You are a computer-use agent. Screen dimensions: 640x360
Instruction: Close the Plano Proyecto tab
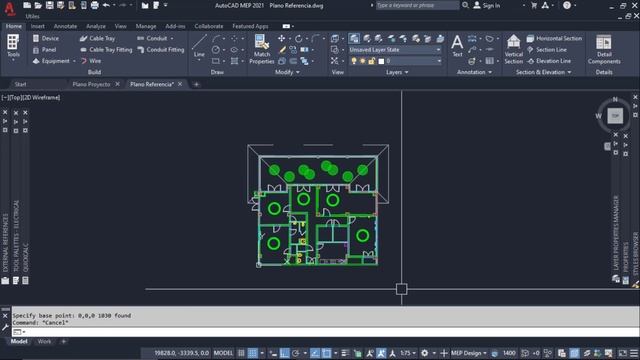118,84
